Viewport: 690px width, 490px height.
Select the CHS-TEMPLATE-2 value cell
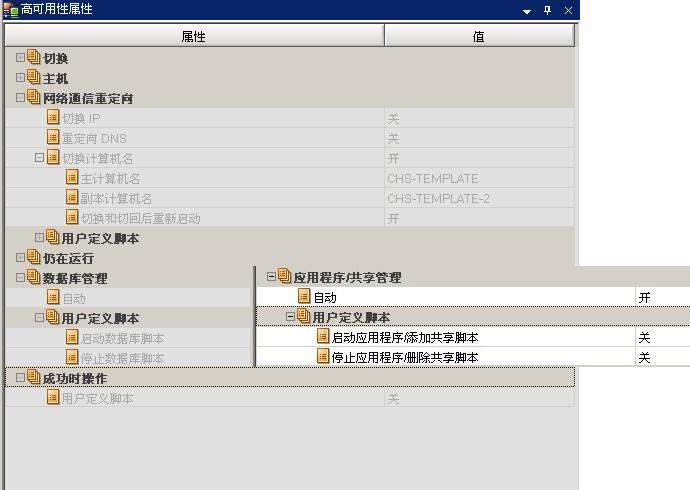coord(480,198)
